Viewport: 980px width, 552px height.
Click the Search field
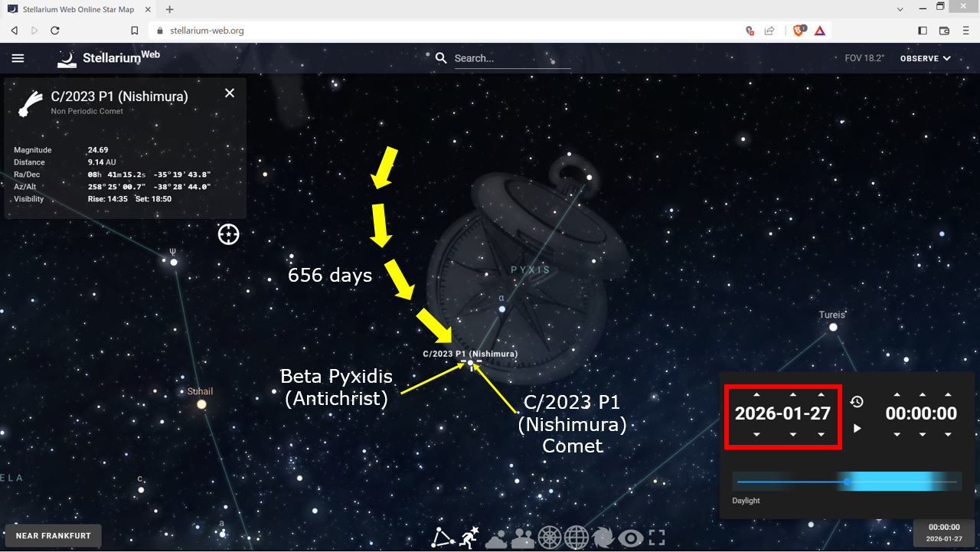511,58
